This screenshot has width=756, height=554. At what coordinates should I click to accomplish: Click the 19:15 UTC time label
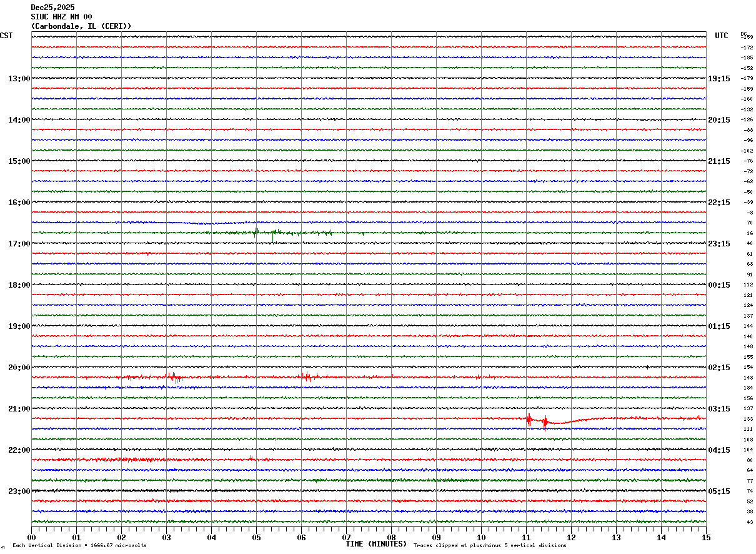coord(718,79)
